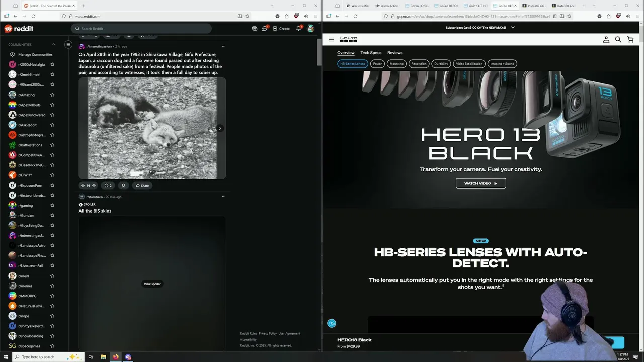Screen dimensions: 644x362
Task: Bookmark the GoPro page with star icon
Action: pyautogui.click(x=569, y=16)
